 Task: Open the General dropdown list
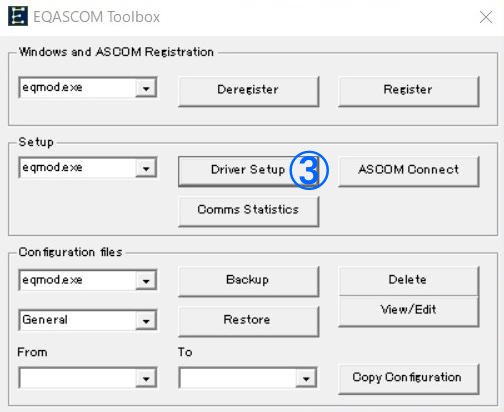pyautogui.click(x=146, y=321)
